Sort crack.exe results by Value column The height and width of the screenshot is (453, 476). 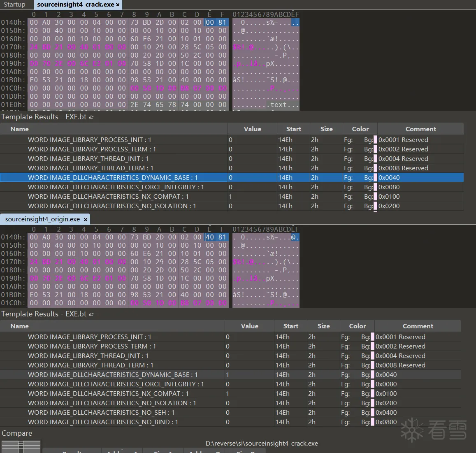click(252, 129)
